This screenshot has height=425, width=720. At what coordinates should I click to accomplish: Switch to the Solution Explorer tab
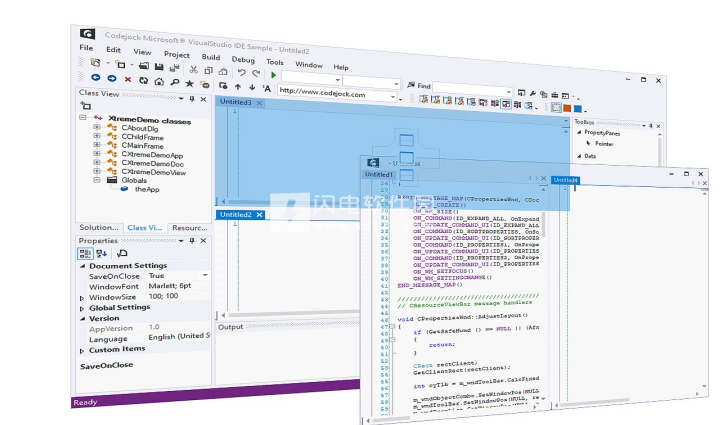[x=99, y=227]
